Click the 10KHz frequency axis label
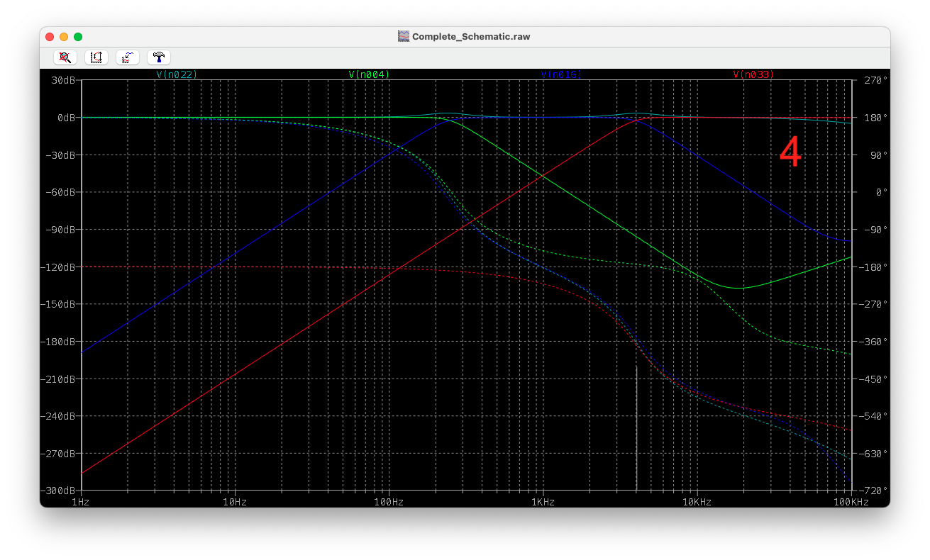 point(697,502)
